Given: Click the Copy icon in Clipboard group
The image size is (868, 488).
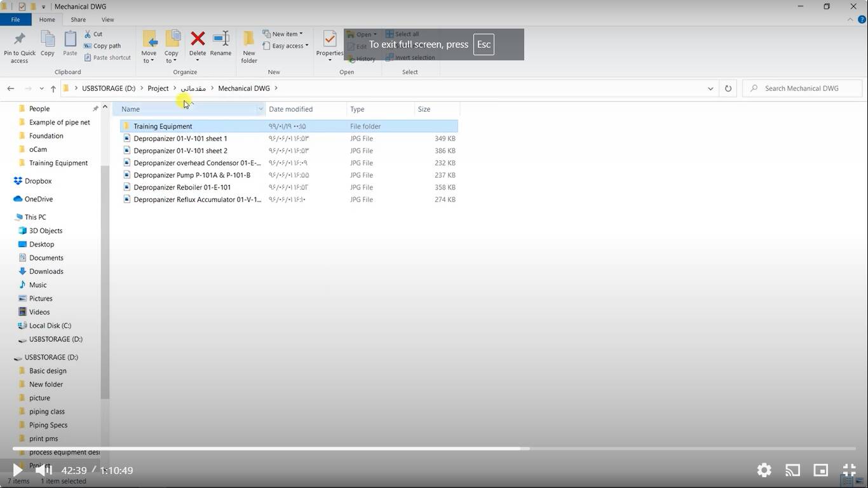Looking at the screenshot, I should tap(48, 39).
